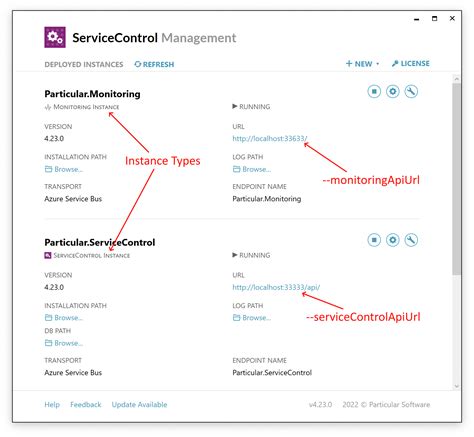474x437 pixels.
Task: Click the RUNNING status of Particular.Monitoring
Action: pyautogui.click(x=251, y=107)
